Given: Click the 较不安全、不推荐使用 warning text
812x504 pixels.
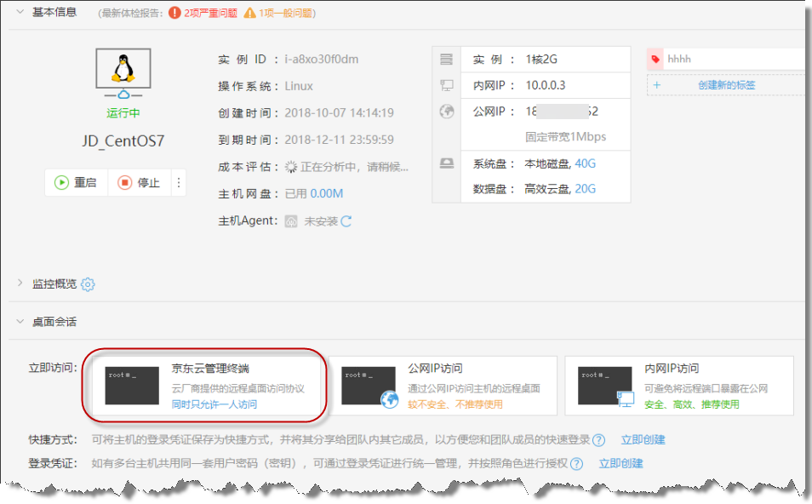Looking at the screenshot, I should [455, 404].
